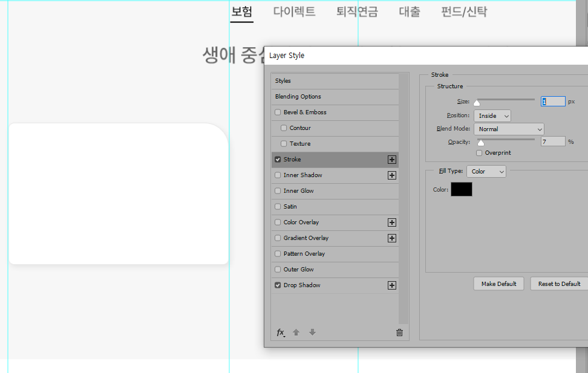The height and width of the screenshot is (373, 588).
Task: Toggle the Overprint checkbox
Action: [x=479, y=153]
